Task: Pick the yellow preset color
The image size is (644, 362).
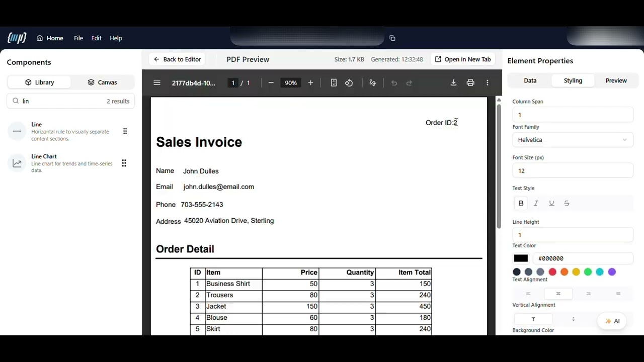Action: [576, 272]
